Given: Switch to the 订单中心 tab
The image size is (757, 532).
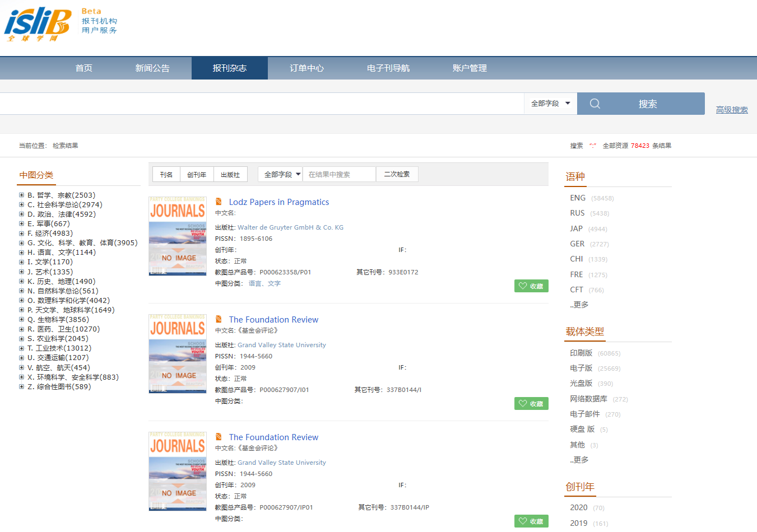Looking at the screenshot, I should [x=307, y=68].
